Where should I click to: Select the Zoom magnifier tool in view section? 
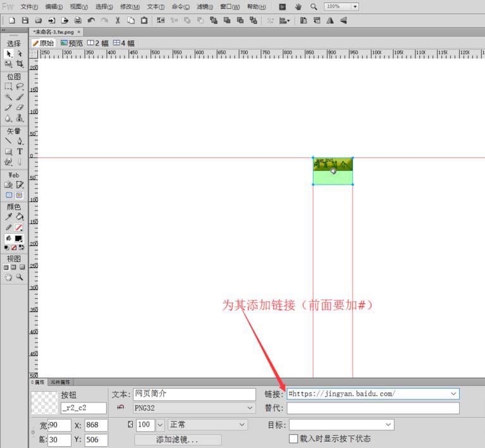(x=20, y=277)
